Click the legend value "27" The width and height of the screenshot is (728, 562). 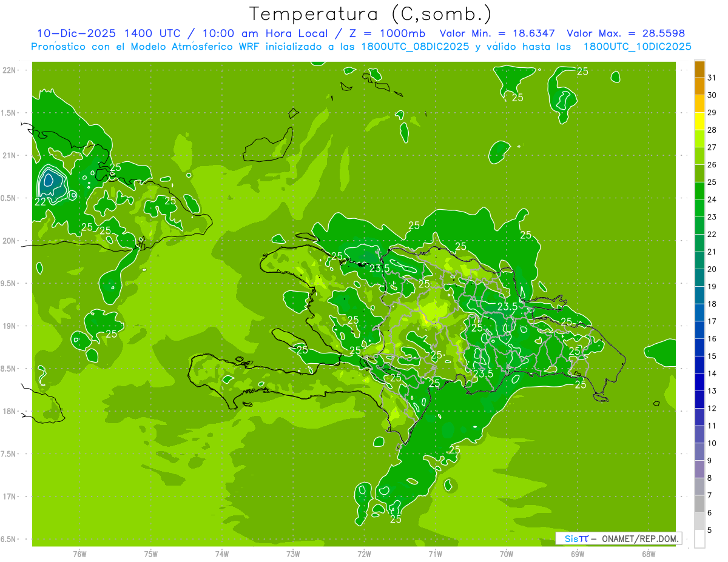tap(712, 147)
